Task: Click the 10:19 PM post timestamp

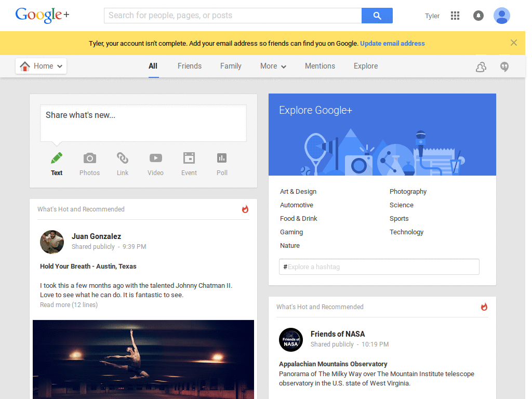Action: coord(375,344)
